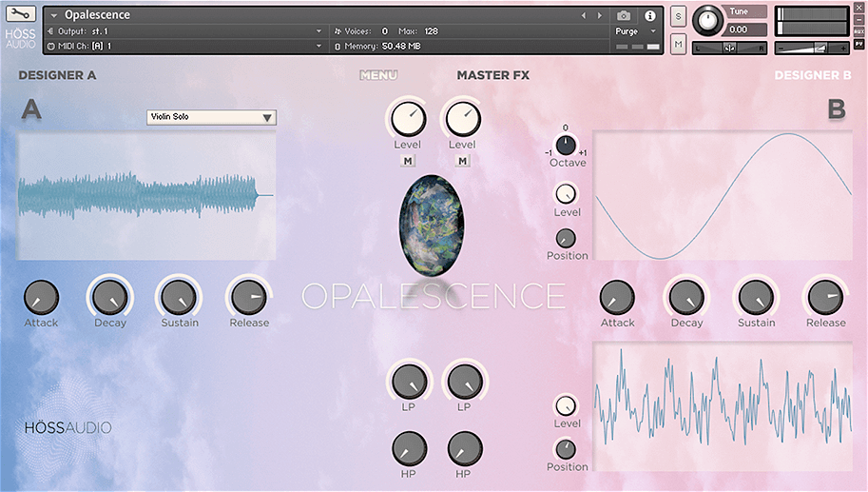
Task: Minimize instrument with the minus button
Action: tap(859, 20)
